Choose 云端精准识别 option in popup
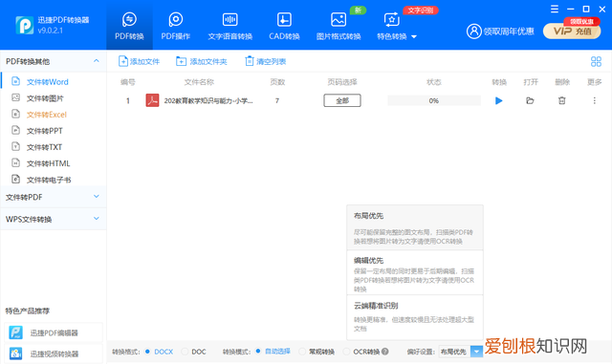The width and height of the screenshot is (612, 364). [415, 317]
